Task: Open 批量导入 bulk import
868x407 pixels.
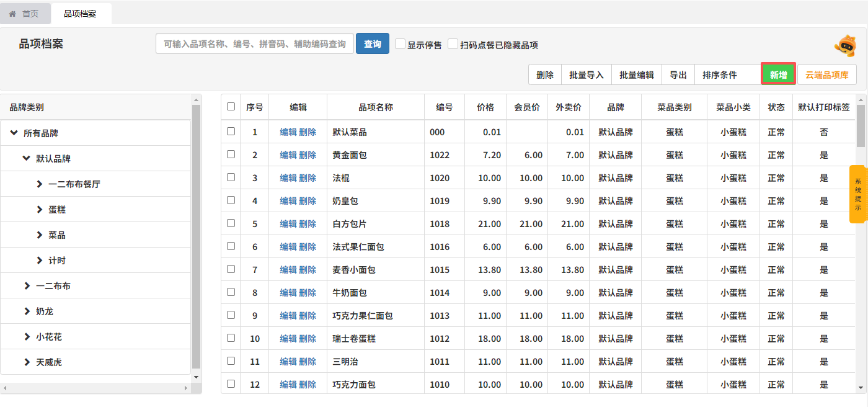Action: click(587, 74)
